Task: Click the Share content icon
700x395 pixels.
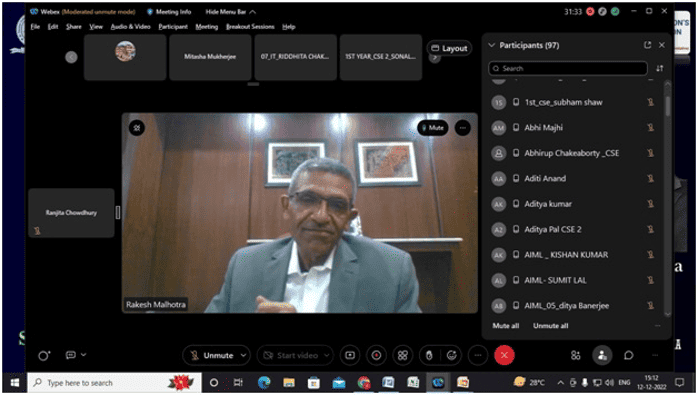Action: click(x=350, y=356)
